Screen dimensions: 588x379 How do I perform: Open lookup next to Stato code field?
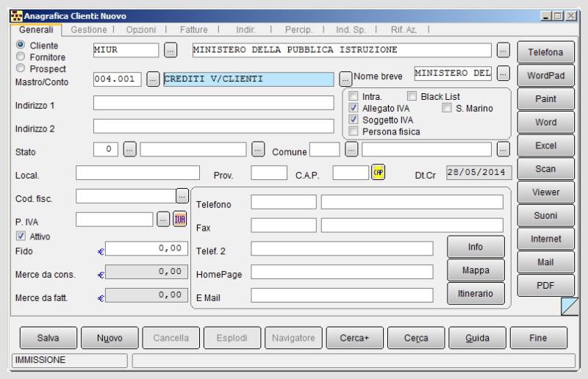coord(129,150)
